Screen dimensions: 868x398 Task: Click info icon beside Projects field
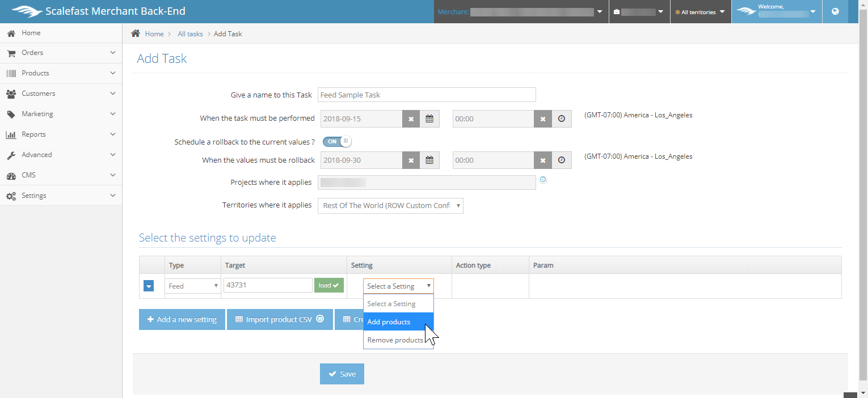[x=543, y=180]
